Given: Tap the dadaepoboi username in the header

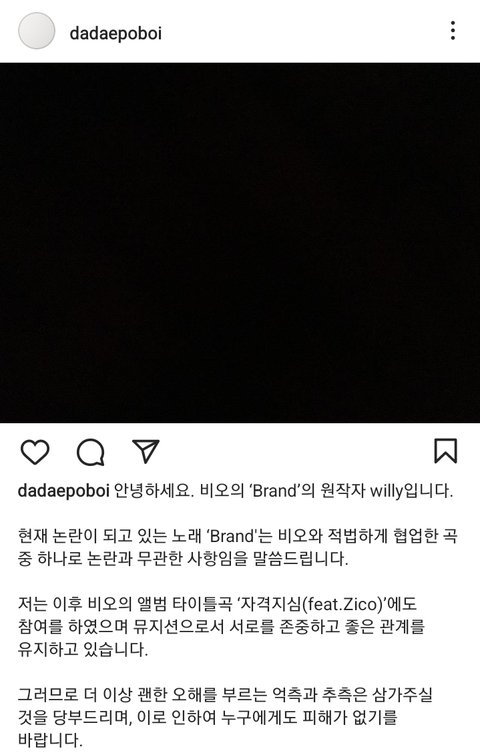Looking at the screenshot, I should pyautogui.click(x=115, y=33).
